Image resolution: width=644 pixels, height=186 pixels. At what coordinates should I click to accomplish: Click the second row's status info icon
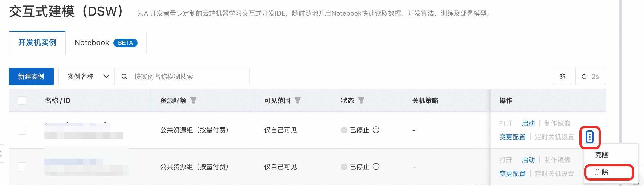tap(376, 167)
